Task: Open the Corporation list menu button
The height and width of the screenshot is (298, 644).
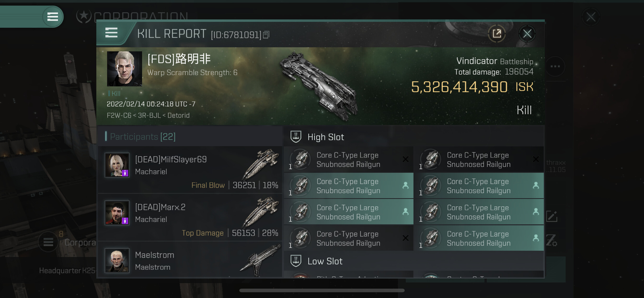Action: (x=48, y=242)
